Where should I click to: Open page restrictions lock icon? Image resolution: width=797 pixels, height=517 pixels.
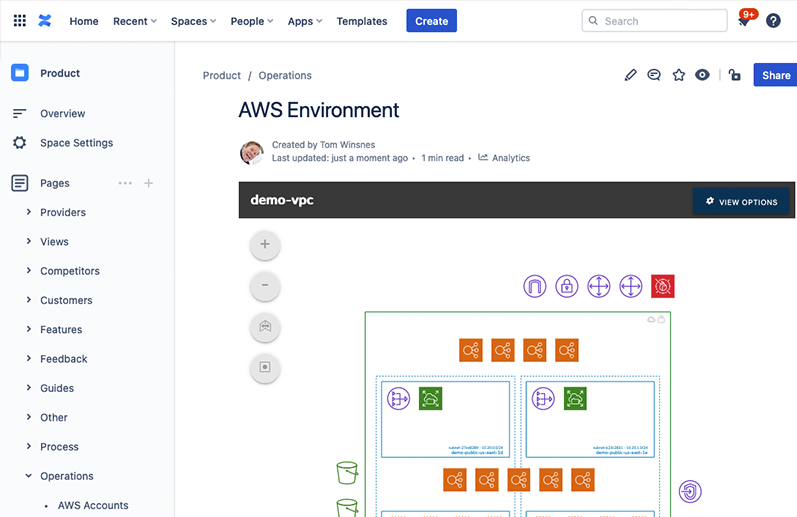coord(734,75)
